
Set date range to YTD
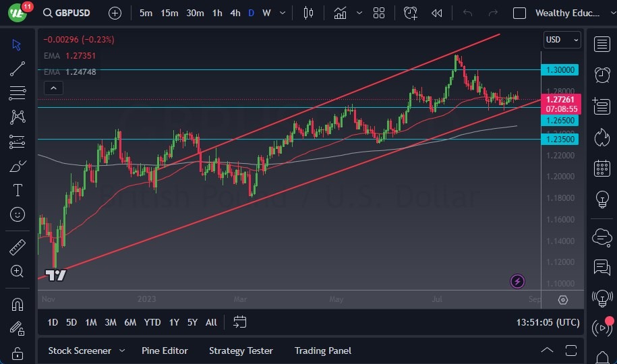[152, 322]
